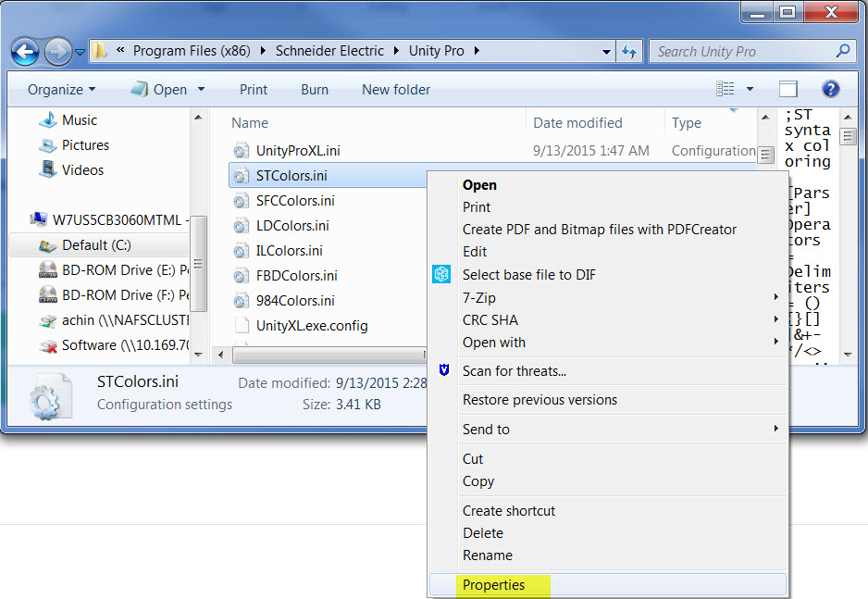The image size is (868, 599).
Task: Choose Properties in context menu
Action: (x=493, y=584)
